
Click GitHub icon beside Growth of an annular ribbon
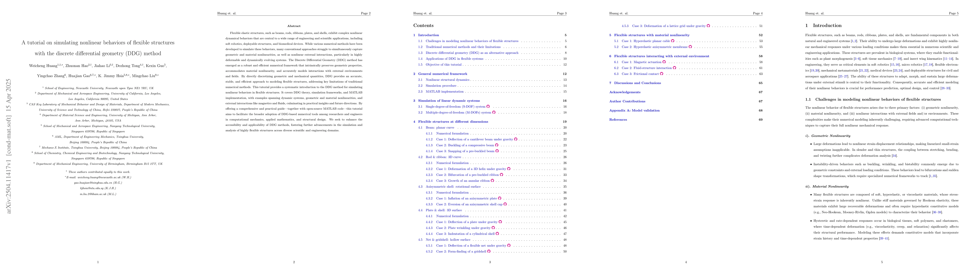(x=493, y=181)
